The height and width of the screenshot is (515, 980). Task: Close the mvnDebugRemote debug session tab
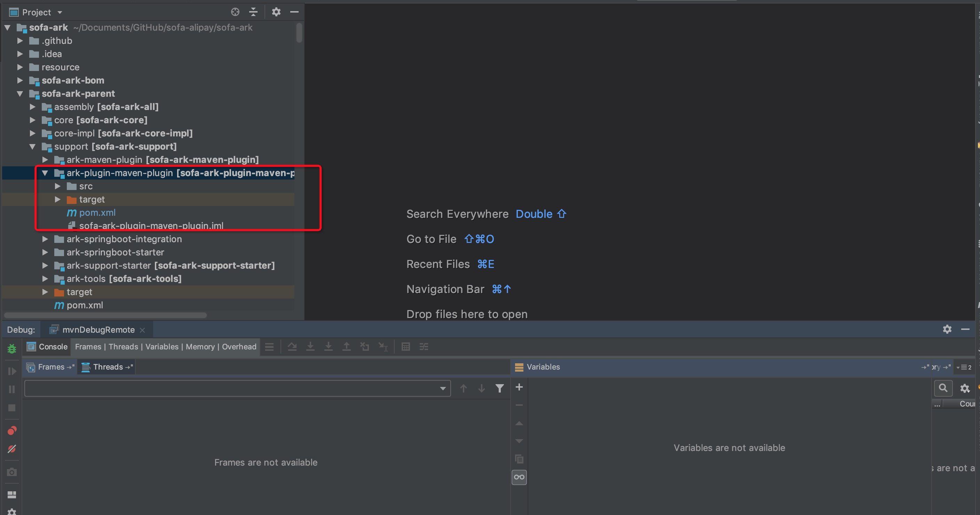(142, 330)
